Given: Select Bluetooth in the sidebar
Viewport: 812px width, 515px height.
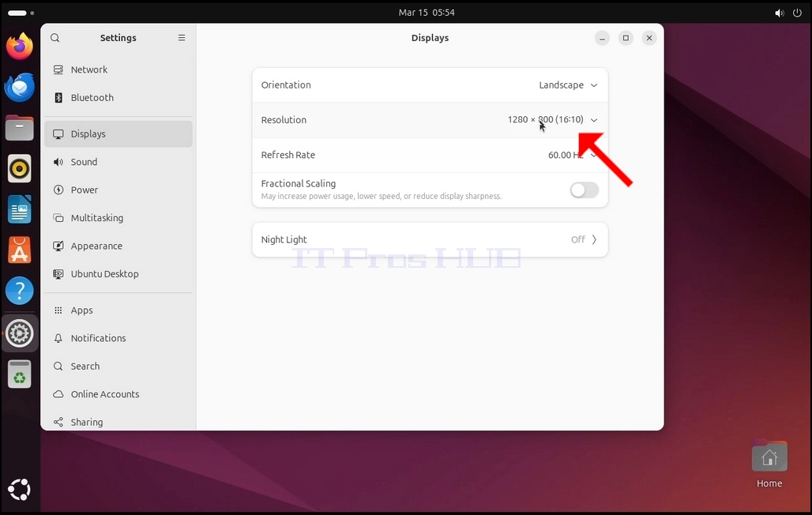Looking at the screenshot, I should click(x=118, y=97).
